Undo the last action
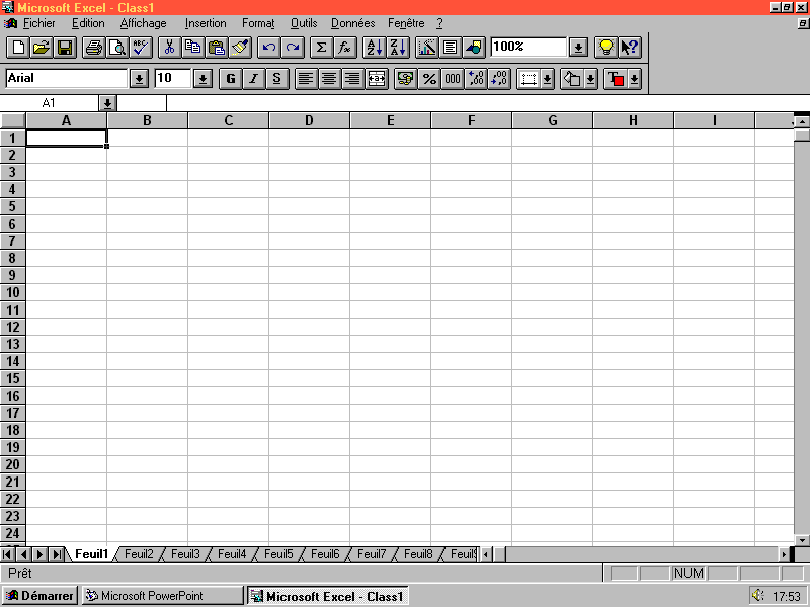Image resolution: width=810 pixels, height=607 pixels. (269, 48)
